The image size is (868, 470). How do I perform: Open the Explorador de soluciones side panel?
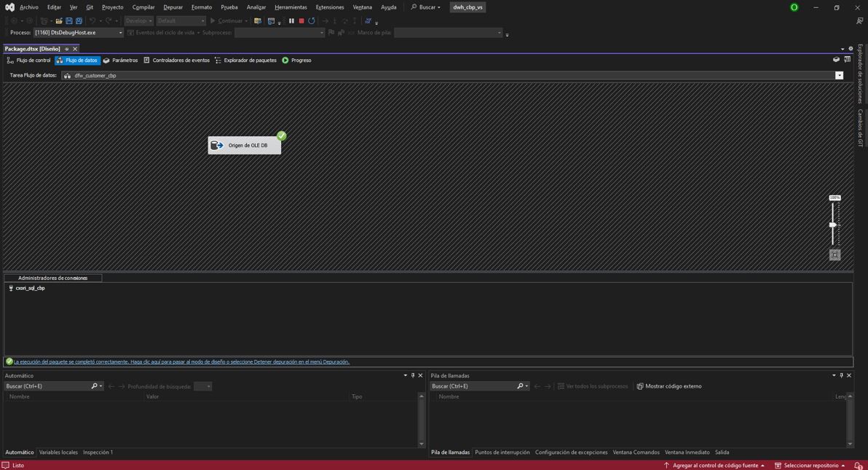click(x=860, y=74)
